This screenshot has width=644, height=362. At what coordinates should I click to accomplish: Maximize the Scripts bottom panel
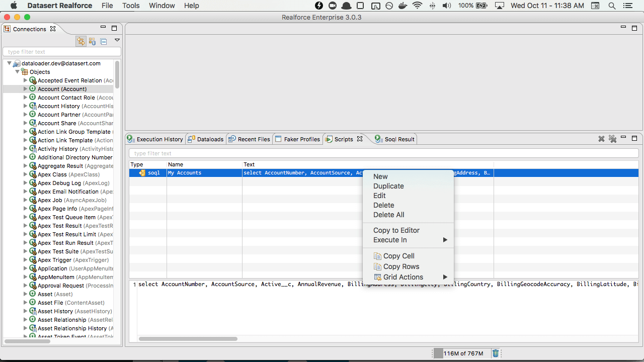tap(634, 138)
